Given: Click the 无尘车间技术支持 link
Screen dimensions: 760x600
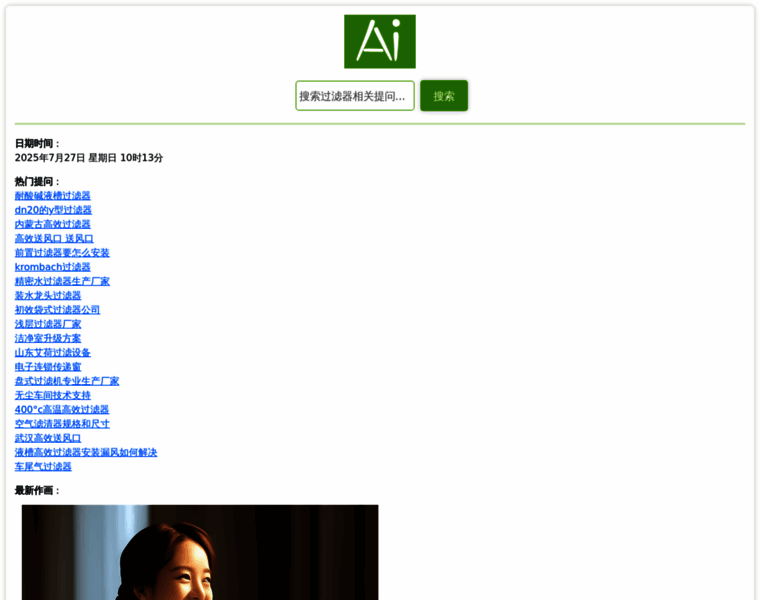Looking at the screenshot, I should pyautogui.click(x=52, y=395).
